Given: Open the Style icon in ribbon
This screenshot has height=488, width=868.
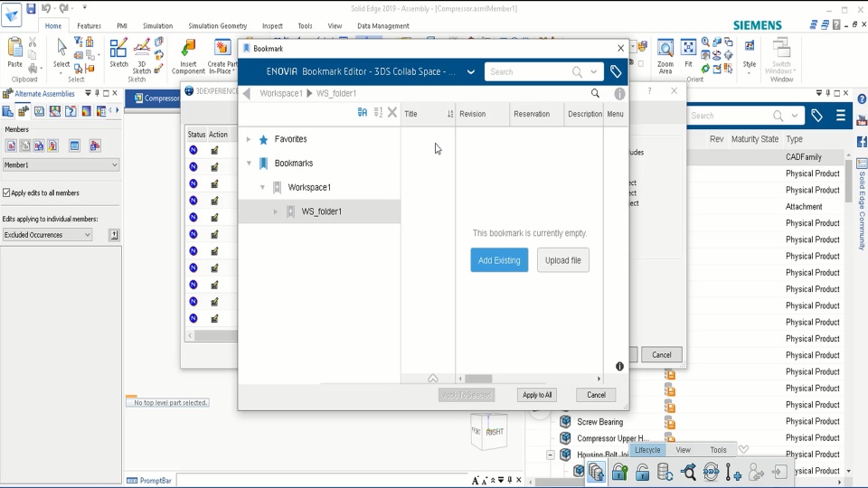Looking at the screenshot, I should point(750,46).
